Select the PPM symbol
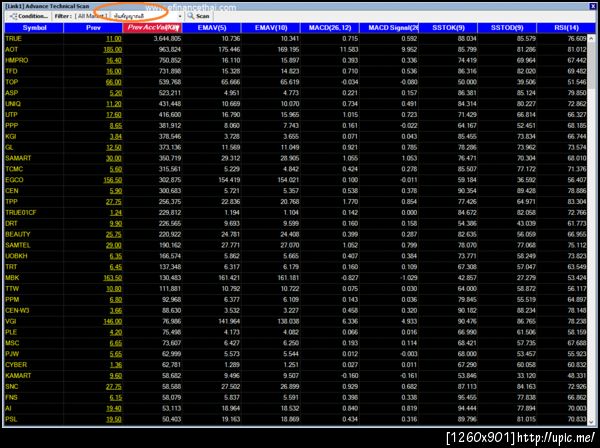Viewport: 600px width, 448px height. tap(12, 300)
